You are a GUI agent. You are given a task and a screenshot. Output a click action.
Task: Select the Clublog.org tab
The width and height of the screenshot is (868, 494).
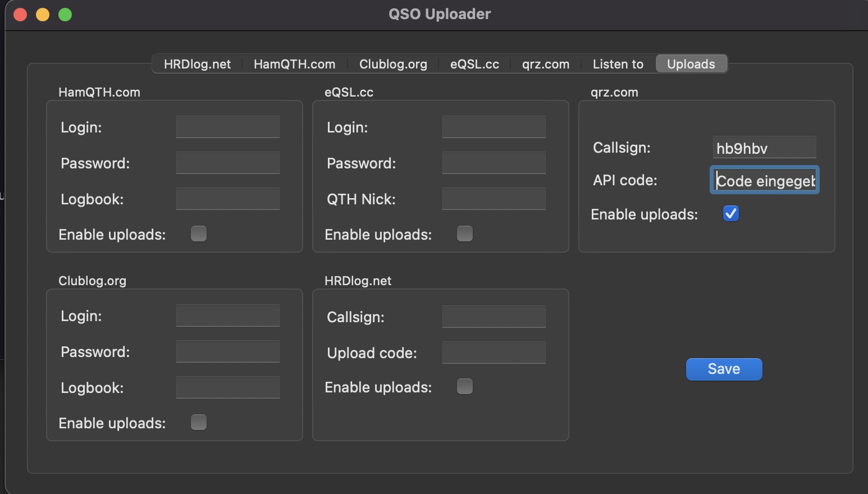[x=393, y=64]
